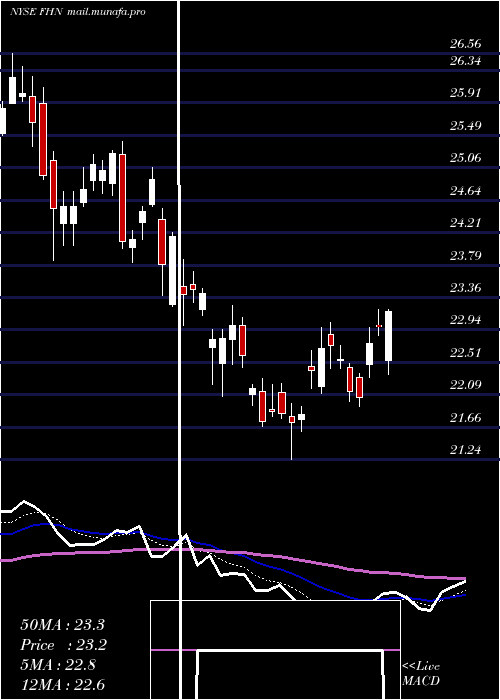This screenshot has height=700, width=500.
Task: Click the 25.49 price level label
Action: coord(466,125)
